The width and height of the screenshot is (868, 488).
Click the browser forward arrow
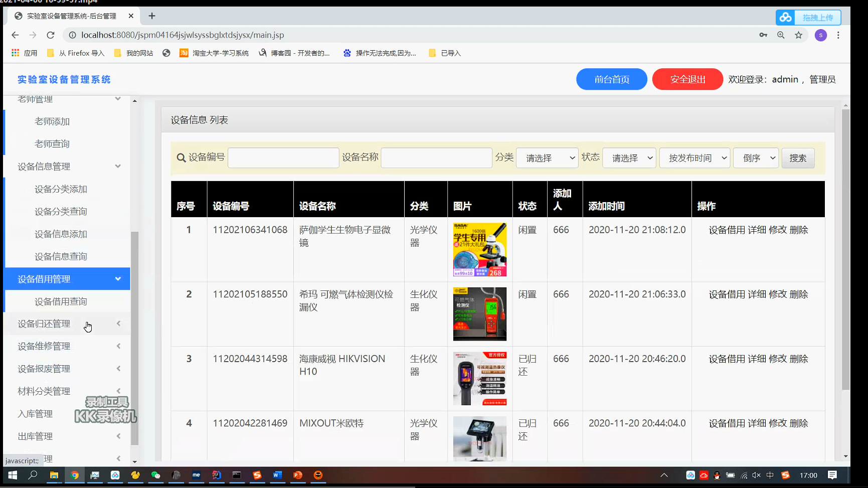(33, 35)
